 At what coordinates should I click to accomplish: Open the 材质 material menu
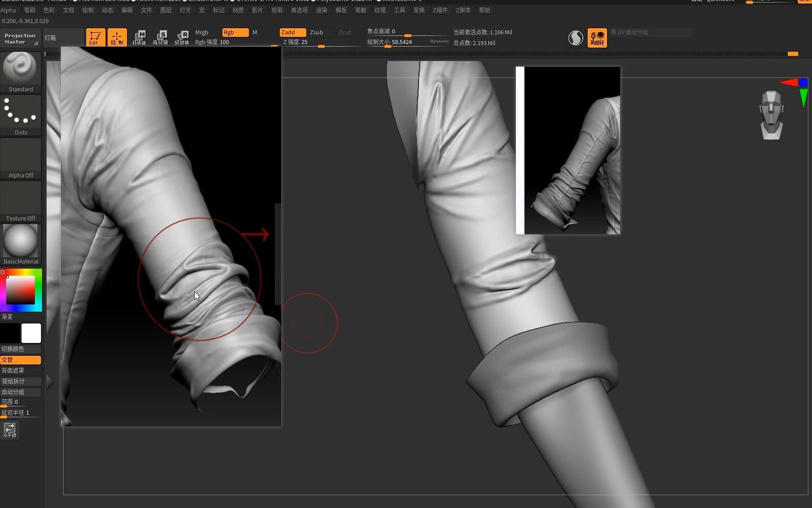coord(238,10)
